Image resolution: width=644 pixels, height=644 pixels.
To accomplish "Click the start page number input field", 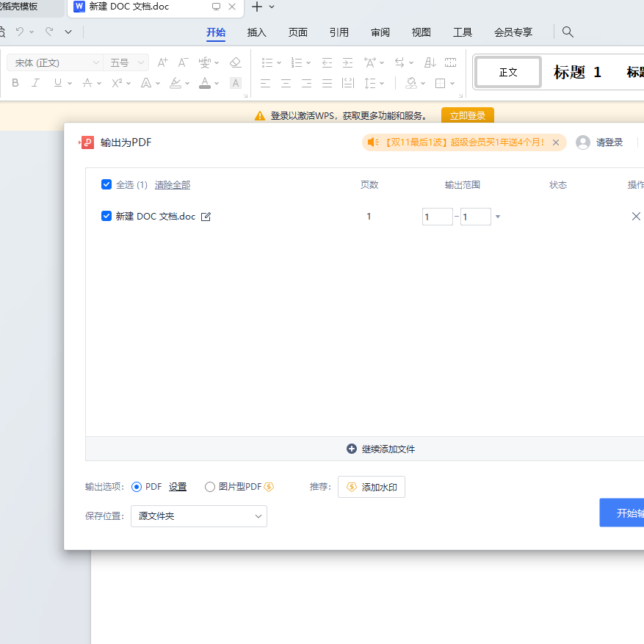I will 437,217.
